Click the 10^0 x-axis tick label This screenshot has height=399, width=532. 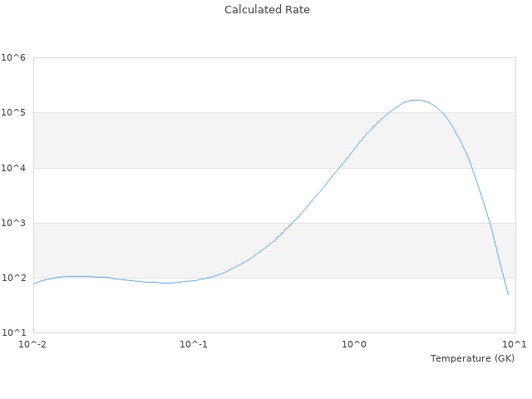click(x=354, y=344)
